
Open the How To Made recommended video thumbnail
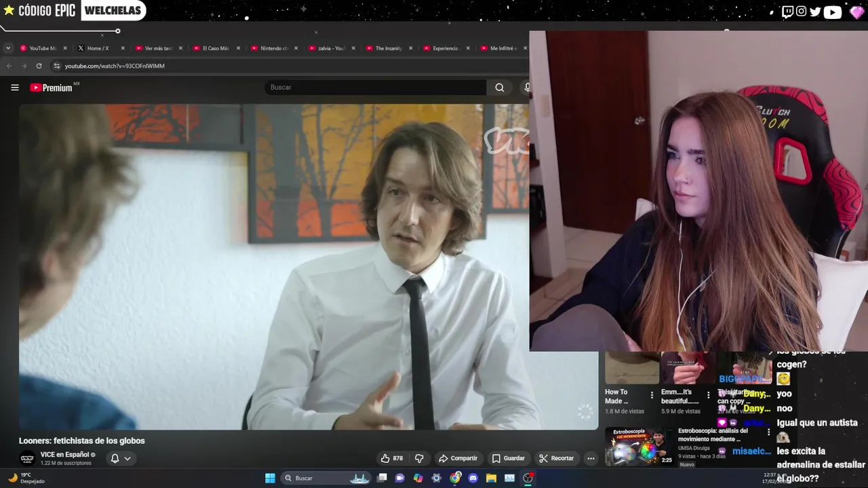[x=632, y=368]
